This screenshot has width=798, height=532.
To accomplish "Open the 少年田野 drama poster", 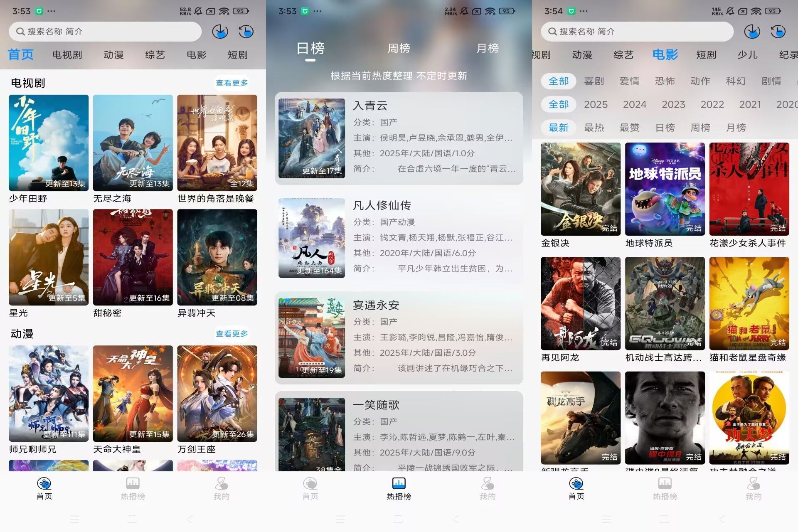I will pos(48,143).
